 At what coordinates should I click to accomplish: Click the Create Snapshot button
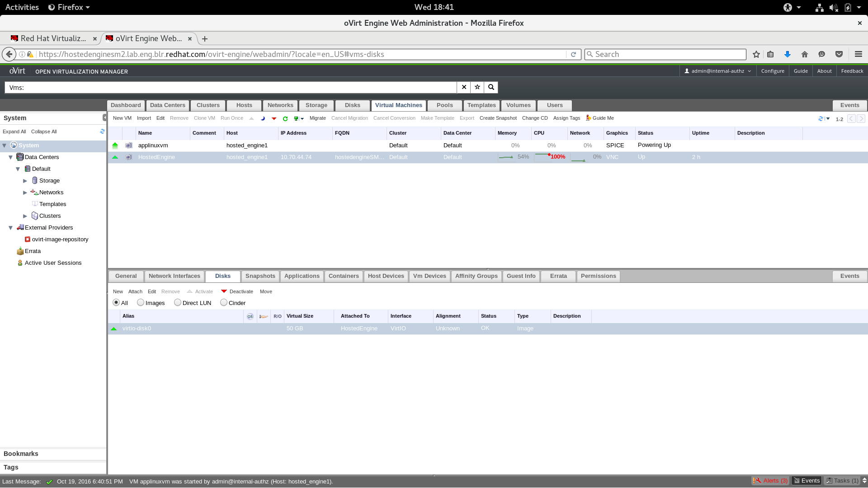498,118
